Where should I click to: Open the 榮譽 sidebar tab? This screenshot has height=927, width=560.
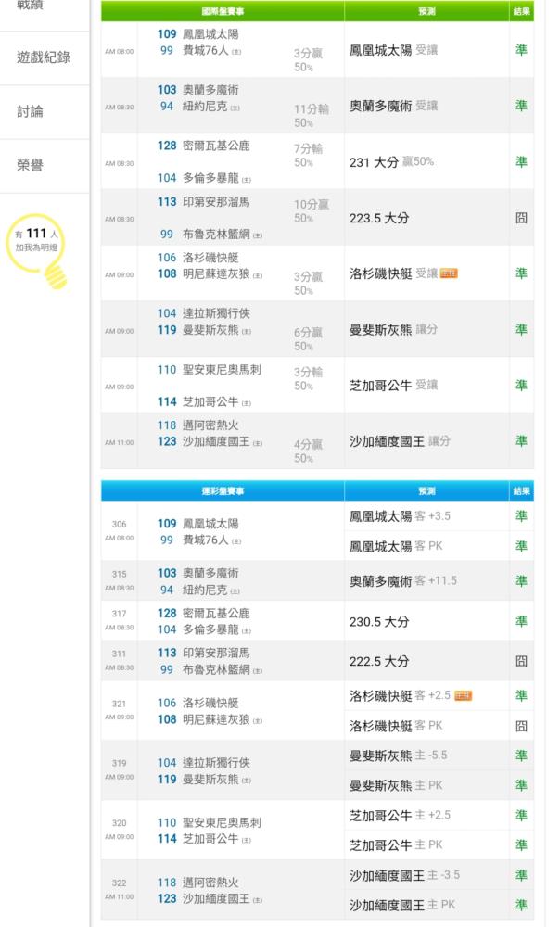(x=30, y=165)
